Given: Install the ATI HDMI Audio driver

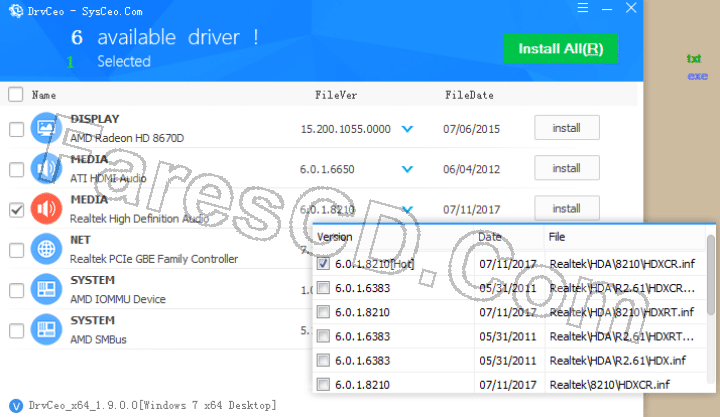Looking at the screenshot, I should tap(567, 168).
